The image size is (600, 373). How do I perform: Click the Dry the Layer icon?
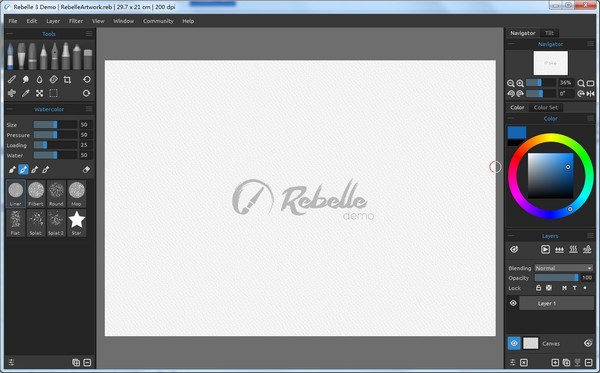point(573,250)
